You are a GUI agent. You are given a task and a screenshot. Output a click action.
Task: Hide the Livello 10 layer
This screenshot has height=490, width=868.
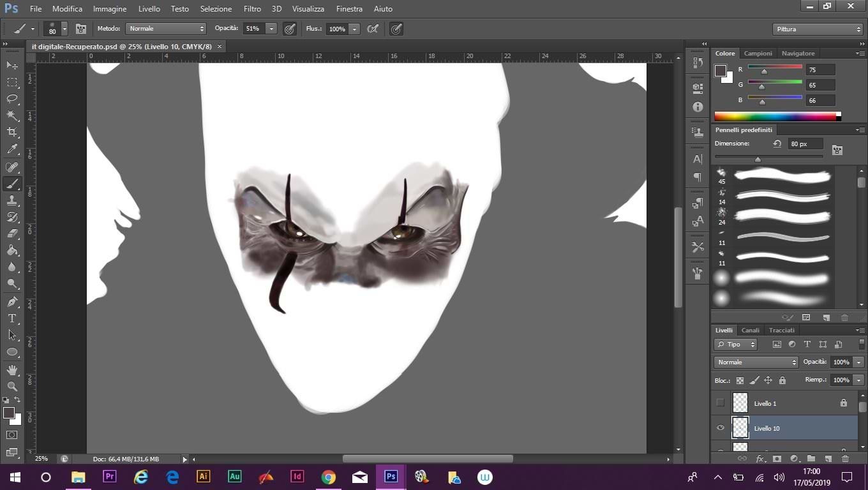721,428
